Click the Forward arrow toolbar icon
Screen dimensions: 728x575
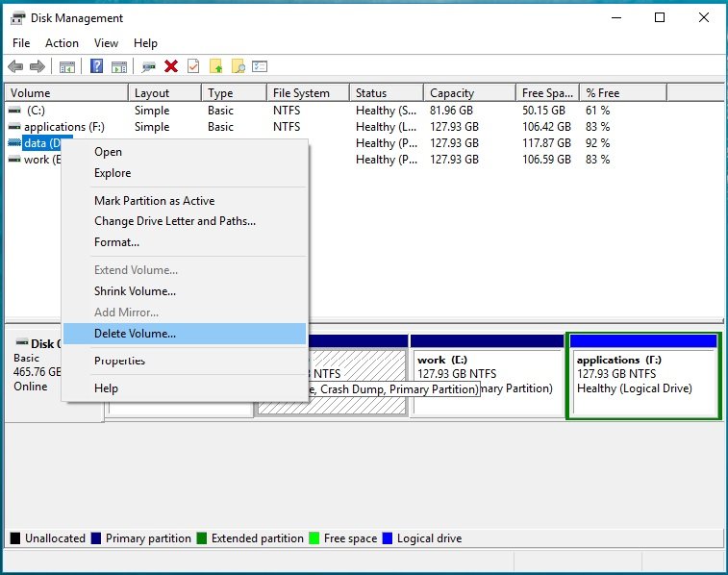pos(38,66)
